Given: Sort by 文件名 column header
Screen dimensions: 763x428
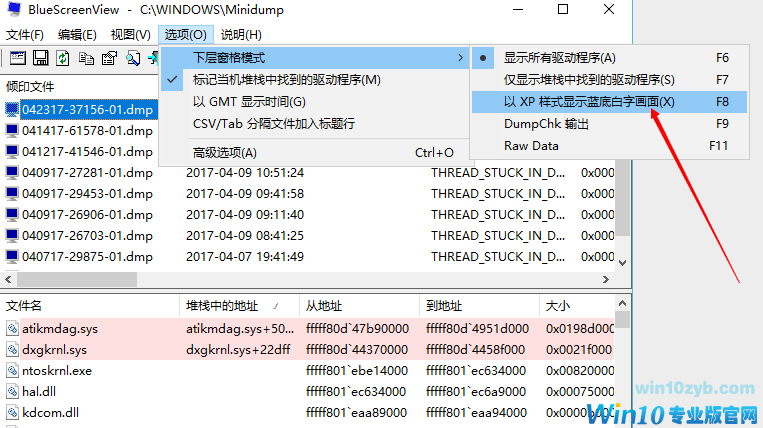Looking at the screenshot, I should (91, 306).
